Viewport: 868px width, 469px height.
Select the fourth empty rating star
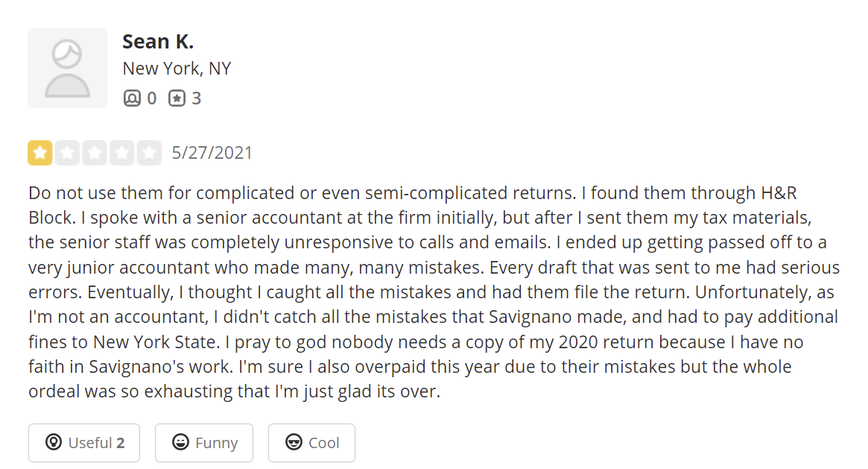click(x=122, y=153)
